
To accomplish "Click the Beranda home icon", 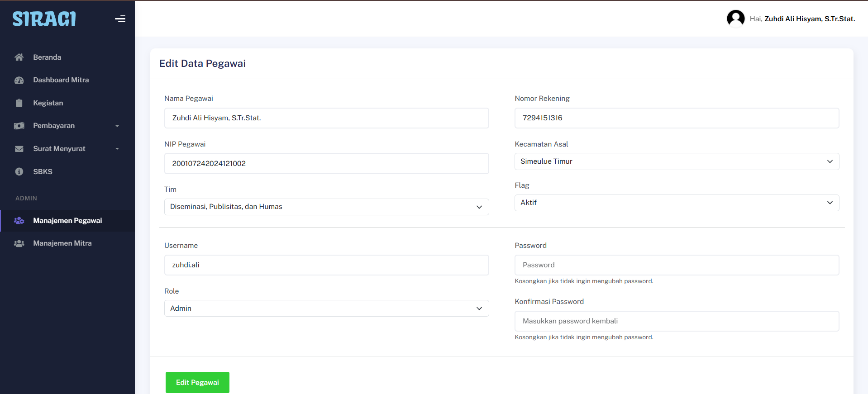I will point(19,57).
